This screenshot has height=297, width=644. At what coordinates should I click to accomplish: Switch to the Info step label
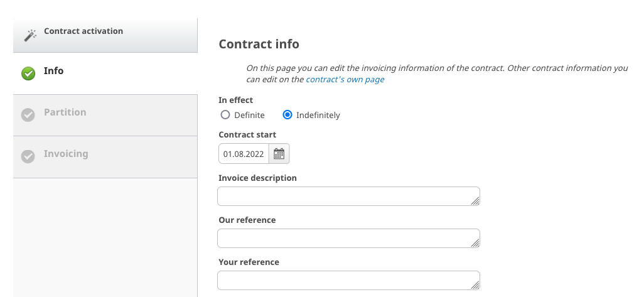pos(53,71)
